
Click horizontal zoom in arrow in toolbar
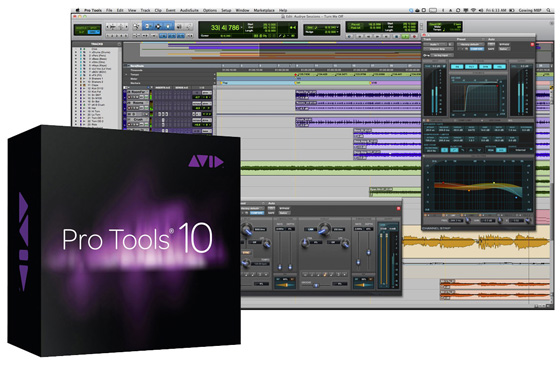(126, 27)
